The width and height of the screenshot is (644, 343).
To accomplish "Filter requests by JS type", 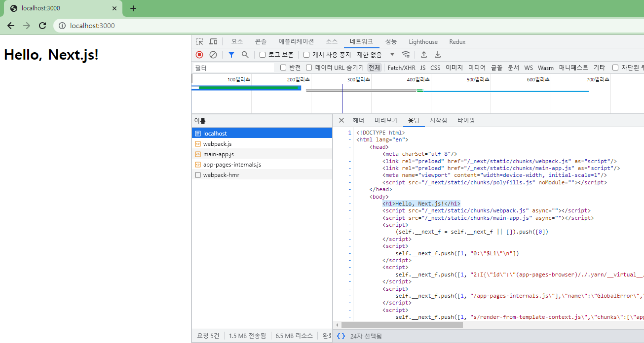I will click(423, 68).
